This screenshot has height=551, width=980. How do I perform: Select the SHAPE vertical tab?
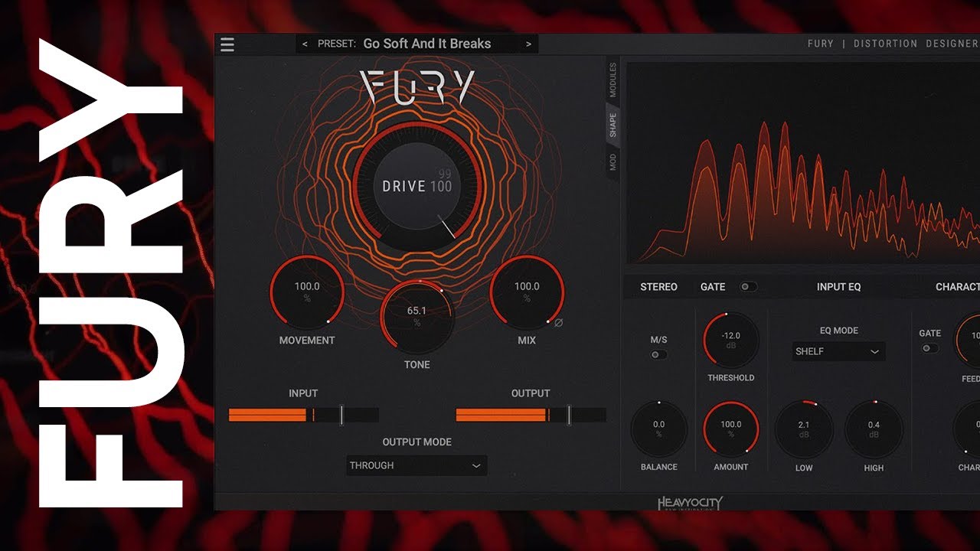click(612, 126)
